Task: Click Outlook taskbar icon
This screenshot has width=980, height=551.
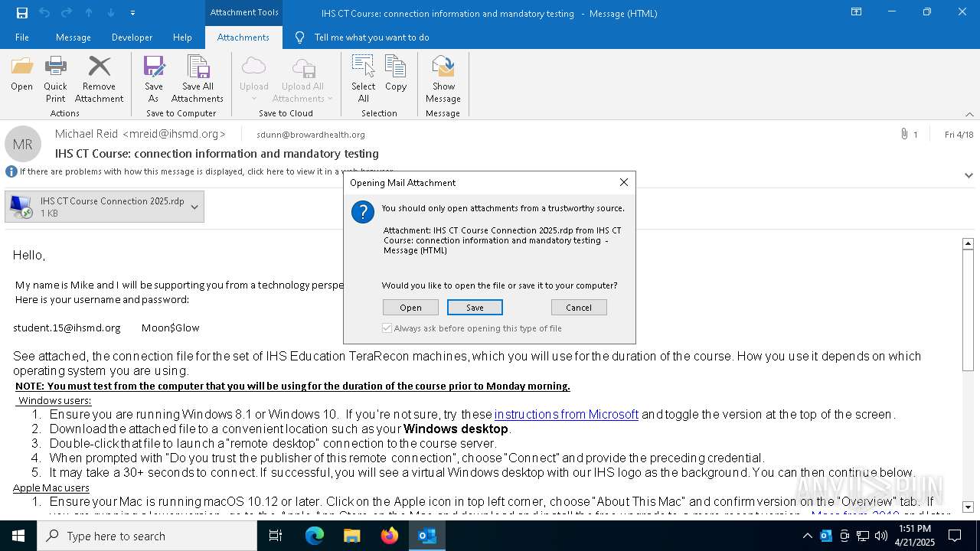Action: click(427, 536)
